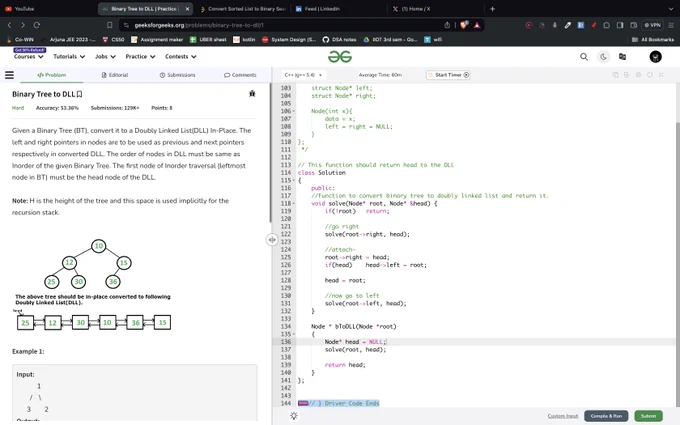The height and width of the screenshot is (425, 680).
Task: Click Compile & Run button
Action: 606,416
